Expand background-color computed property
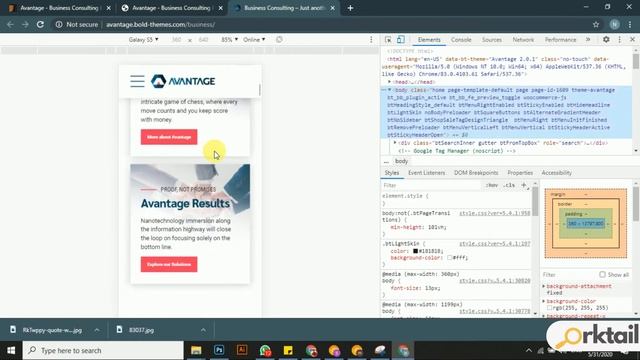 (544, 301)
